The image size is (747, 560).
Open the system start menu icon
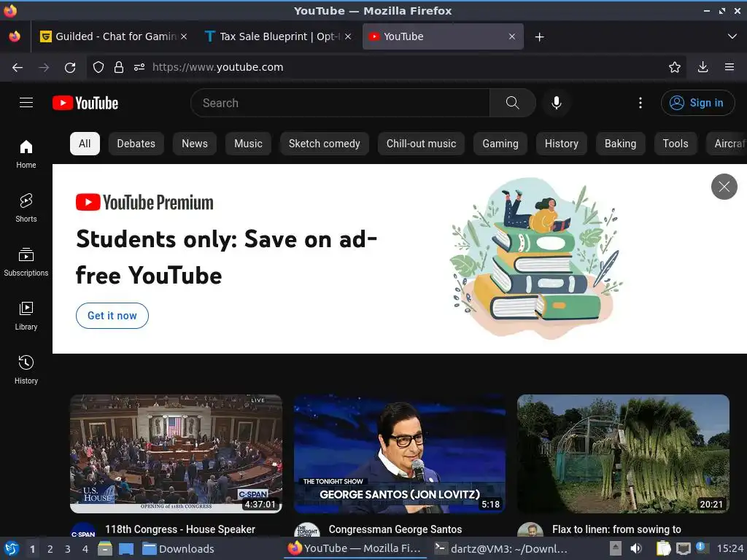coord(12,549)
